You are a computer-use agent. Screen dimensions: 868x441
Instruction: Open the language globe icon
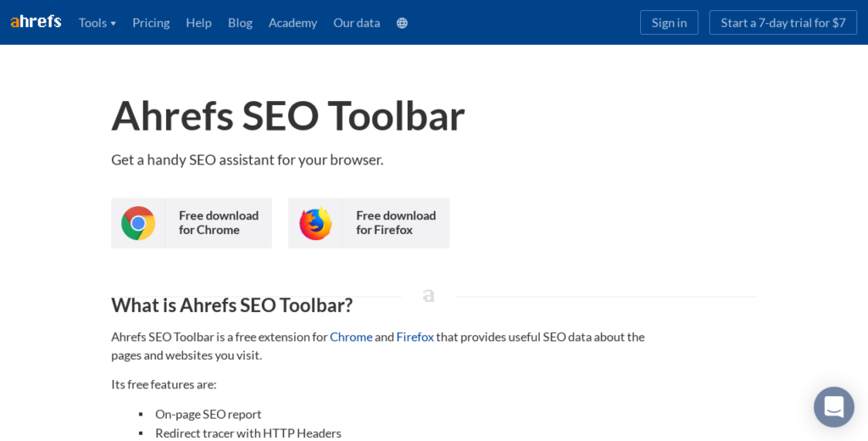tap(402, 23)
